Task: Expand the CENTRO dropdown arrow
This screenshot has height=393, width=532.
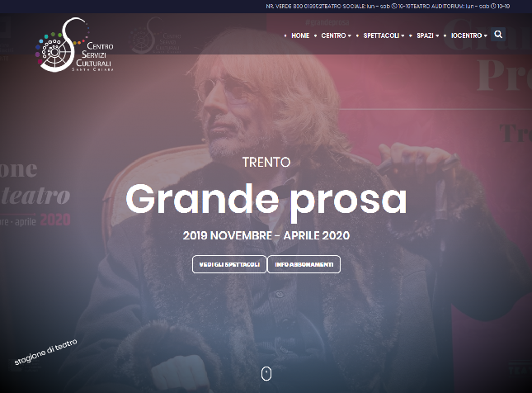Action: coord(350,36)
